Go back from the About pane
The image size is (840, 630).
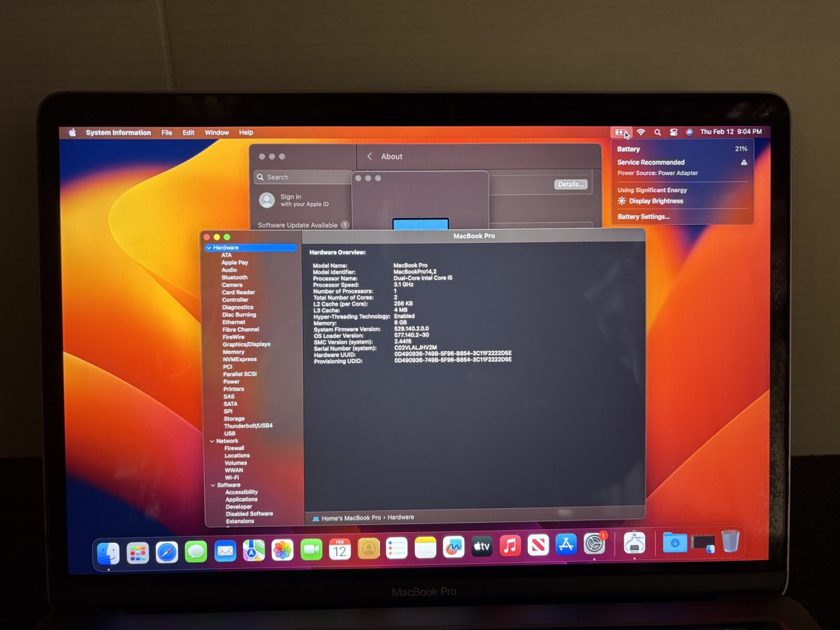click(x=370, y=156)
